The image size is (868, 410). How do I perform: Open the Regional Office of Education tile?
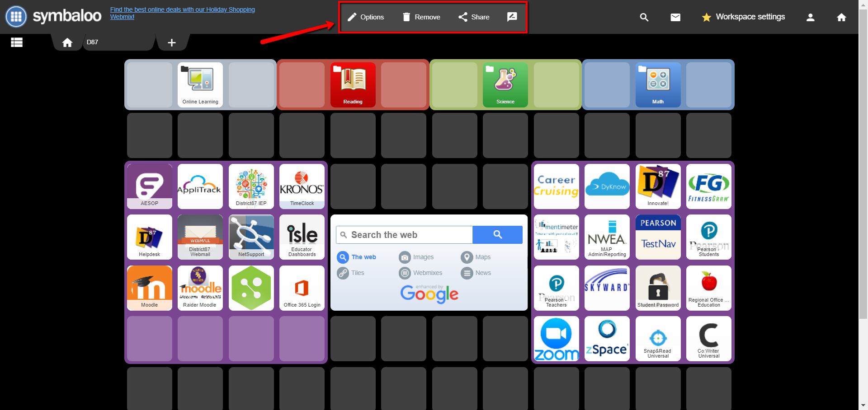pos(709,288)
